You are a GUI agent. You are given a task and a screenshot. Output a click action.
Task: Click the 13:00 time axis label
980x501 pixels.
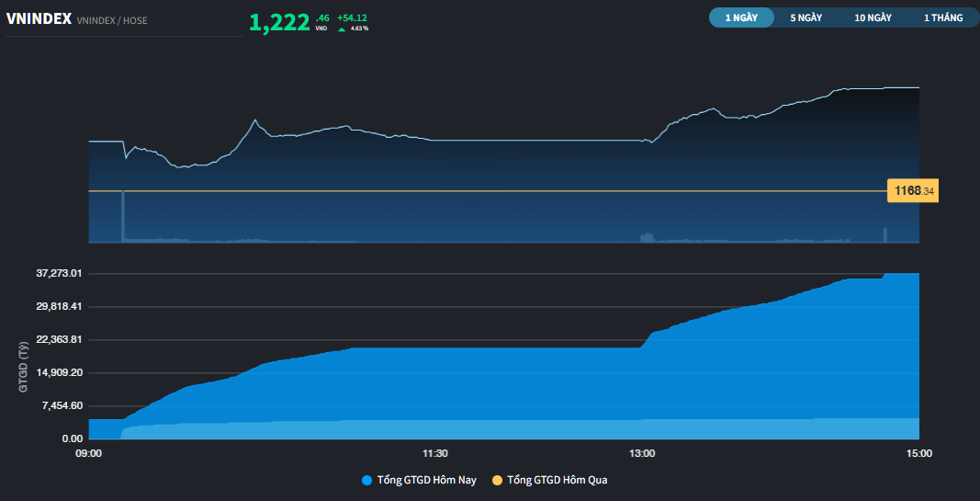pos(642,453)
